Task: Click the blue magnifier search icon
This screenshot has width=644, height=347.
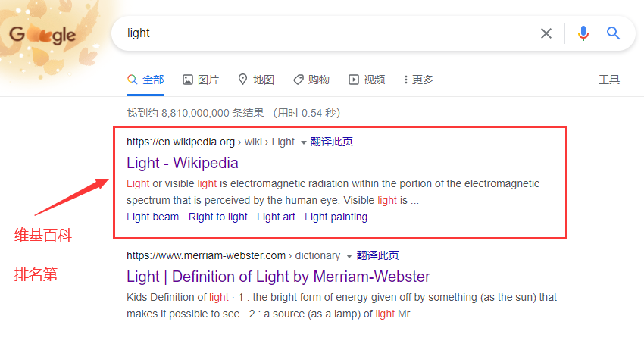Action: [x=613, y=33]
